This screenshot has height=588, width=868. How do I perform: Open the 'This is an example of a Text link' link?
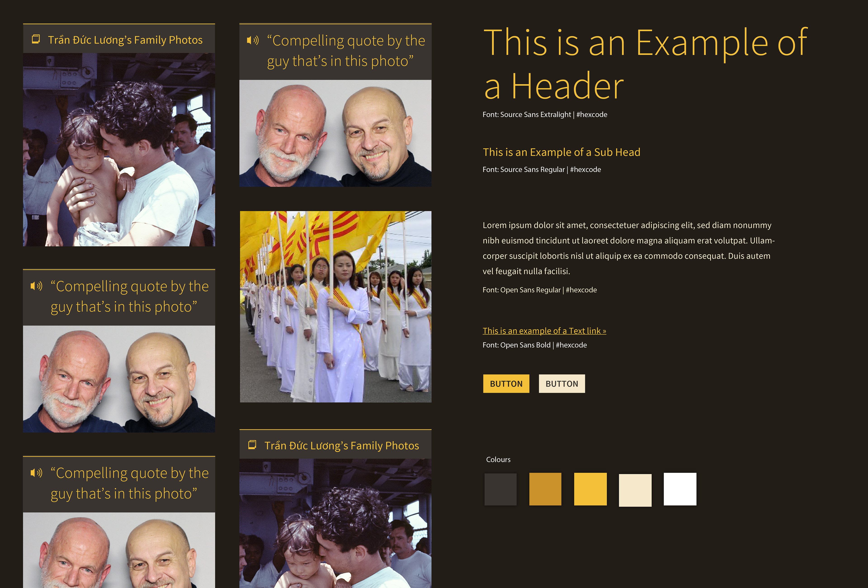(544, 331)
